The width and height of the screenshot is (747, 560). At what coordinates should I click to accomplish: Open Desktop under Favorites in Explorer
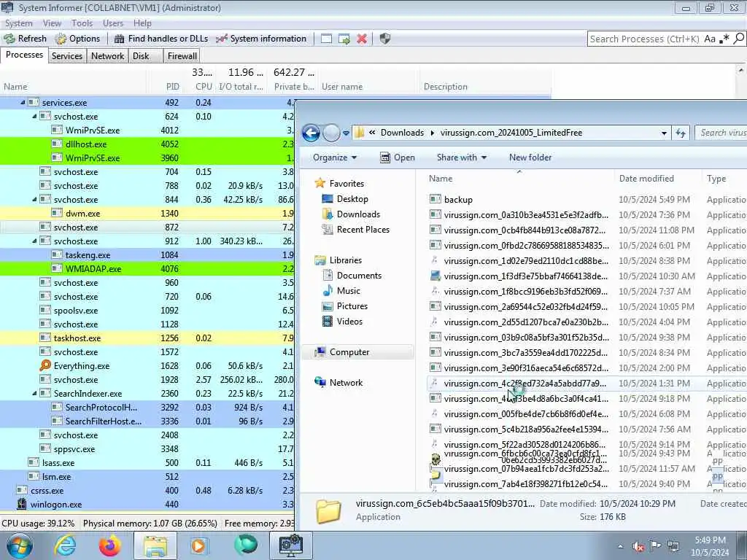point(352,199)
